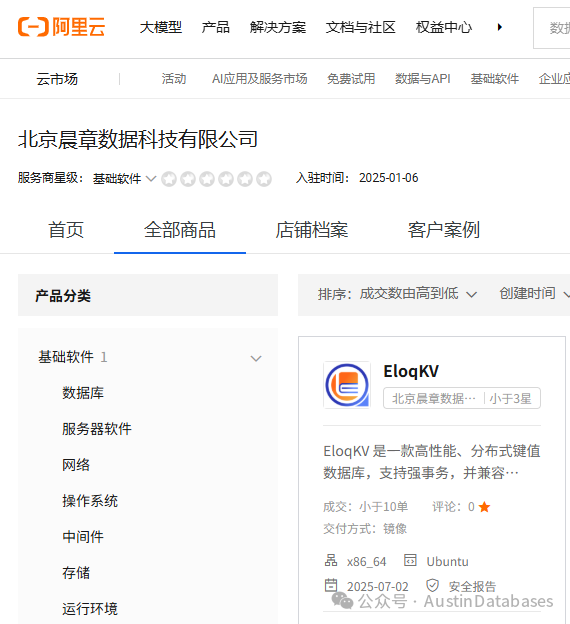Click the EloqKV product logo thumbnail
This screenshot has height=624, width=570.
(347, 385)
